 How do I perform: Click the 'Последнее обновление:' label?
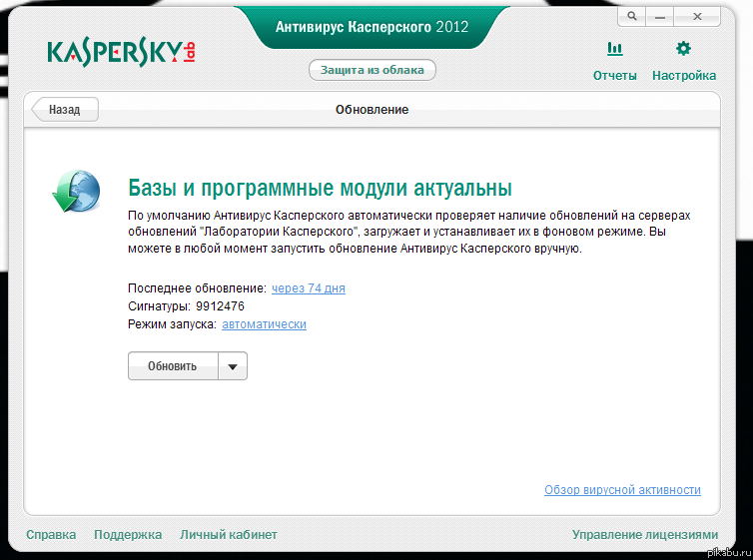coord(197,288)
